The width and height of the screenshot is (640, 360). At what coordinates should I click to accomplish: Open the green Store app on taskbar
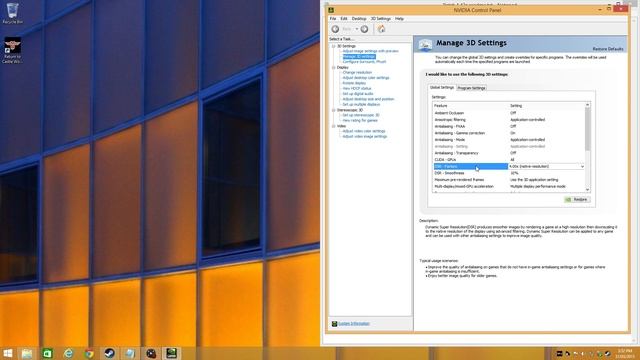pyautogui.click(x=48, y=353)
